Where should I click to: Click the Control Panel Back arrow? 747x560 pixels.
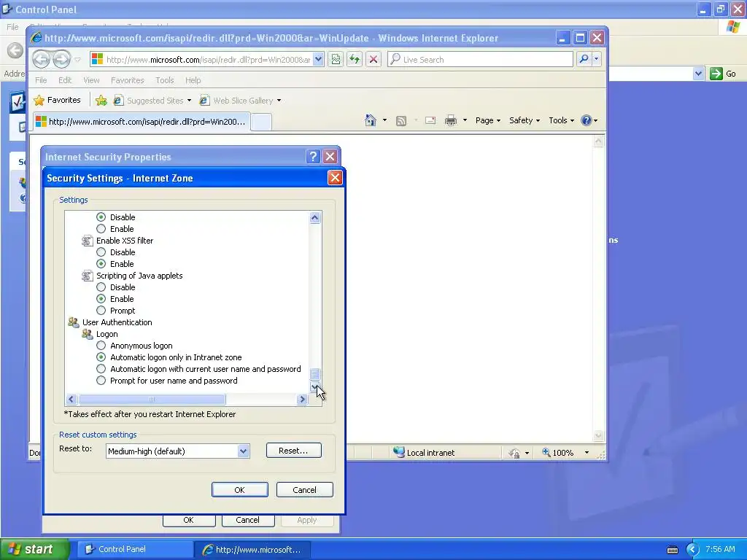15,50
